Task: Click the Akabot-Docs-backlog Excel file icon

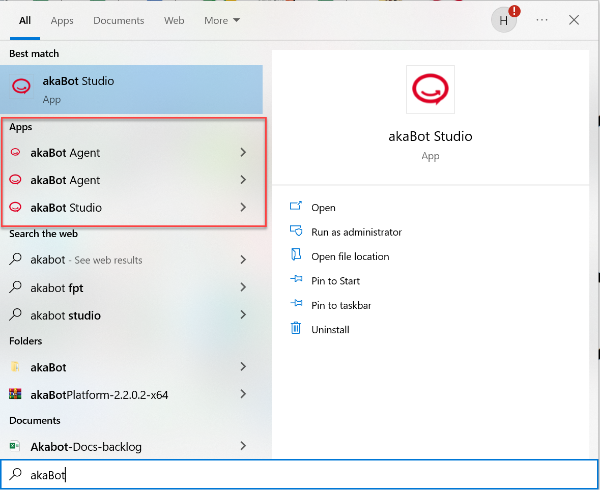Action: [x=15, y=446]
